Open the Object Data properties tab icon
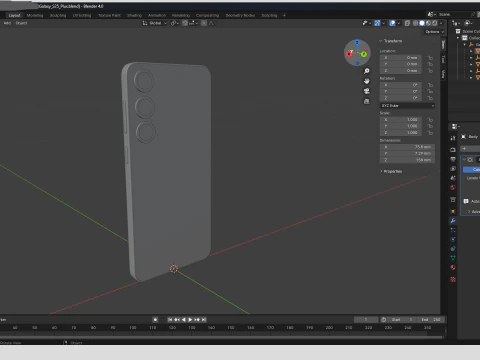 (453, 258)
